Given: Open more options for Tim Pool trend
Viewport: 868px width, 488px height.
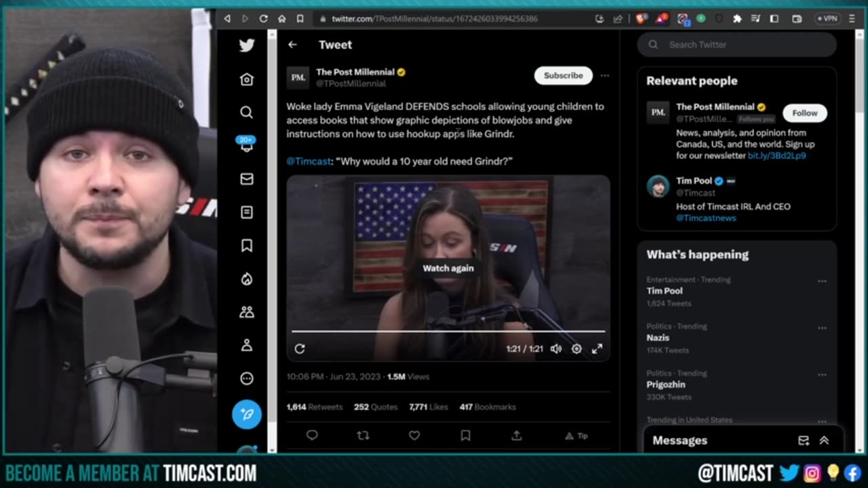Looking at the screenshot, I should coord(822,281).
